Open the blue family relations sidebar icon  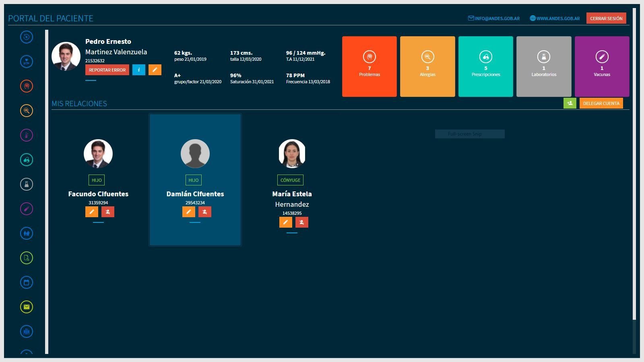coord(27,233)
